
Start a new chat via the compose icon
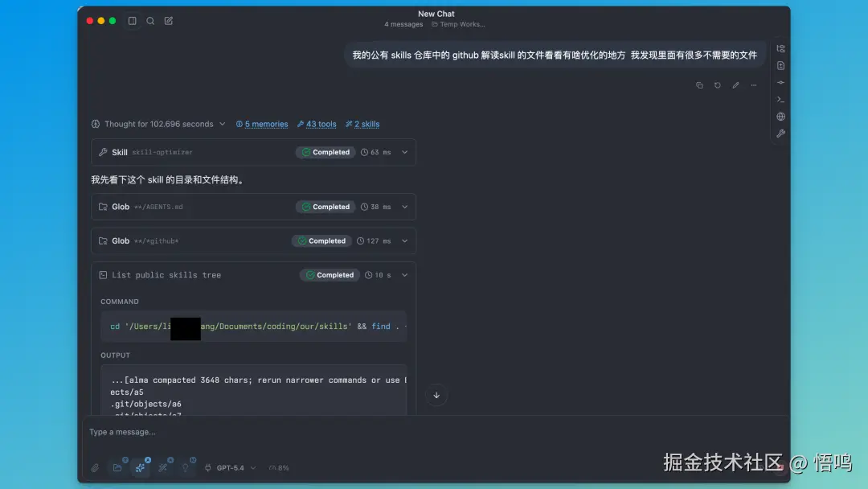tap(169, 21)
